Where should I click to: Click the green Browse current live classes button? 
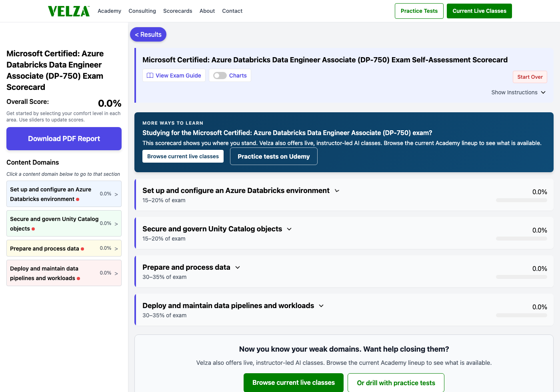coord(294,383)
